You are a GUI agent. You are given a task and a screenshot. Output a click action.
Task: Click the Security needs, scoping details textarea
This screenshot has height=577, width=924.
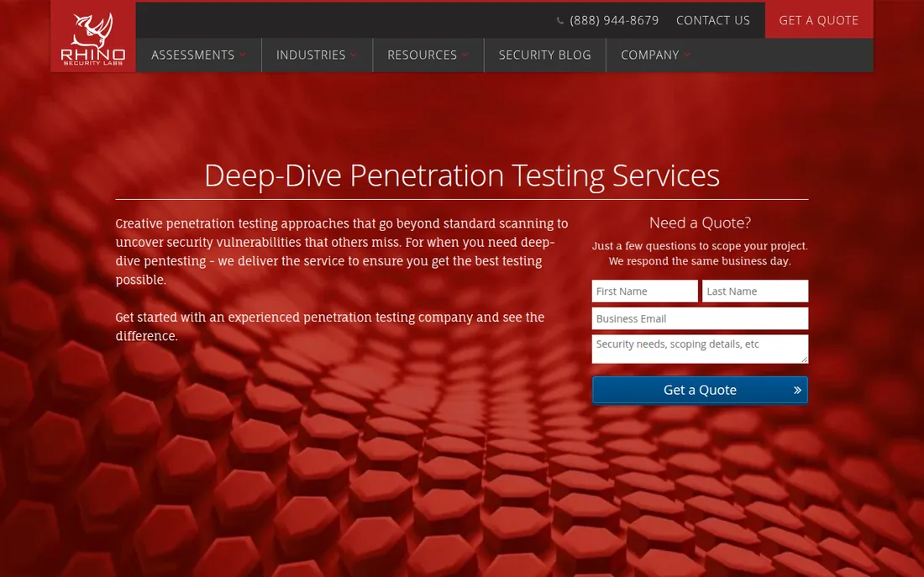(x=700, y=349)
